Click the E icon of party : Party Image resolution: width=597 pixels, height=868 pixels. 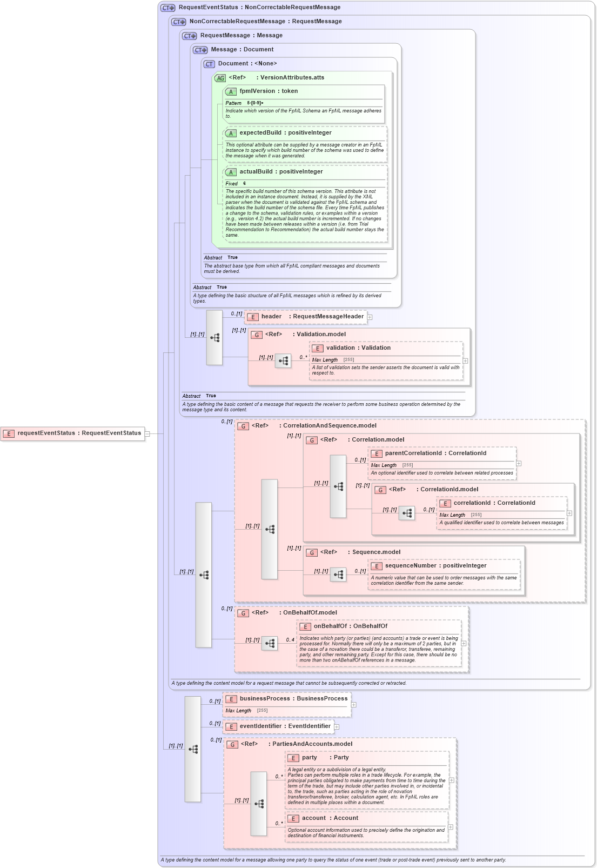pos(293,758)
